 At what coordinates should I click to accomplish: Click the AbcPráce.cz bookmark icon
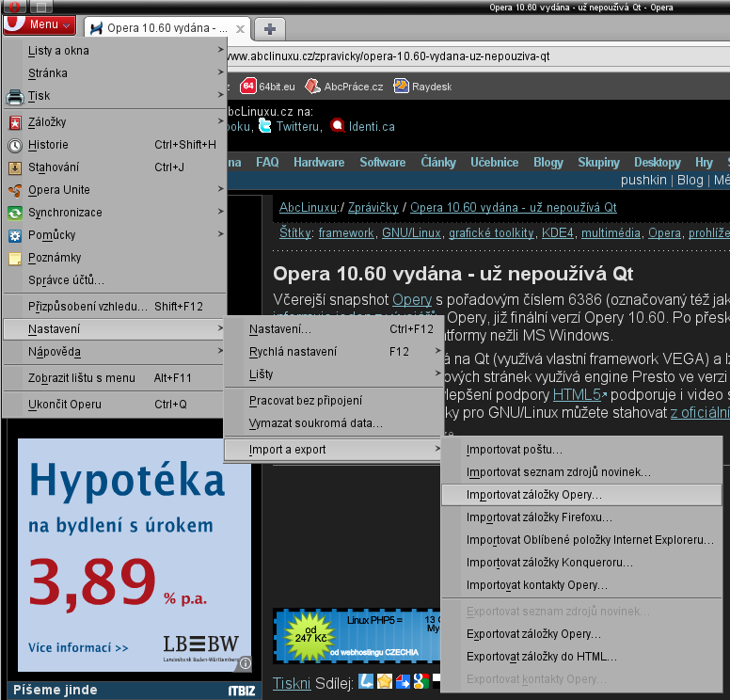[312, 87]
